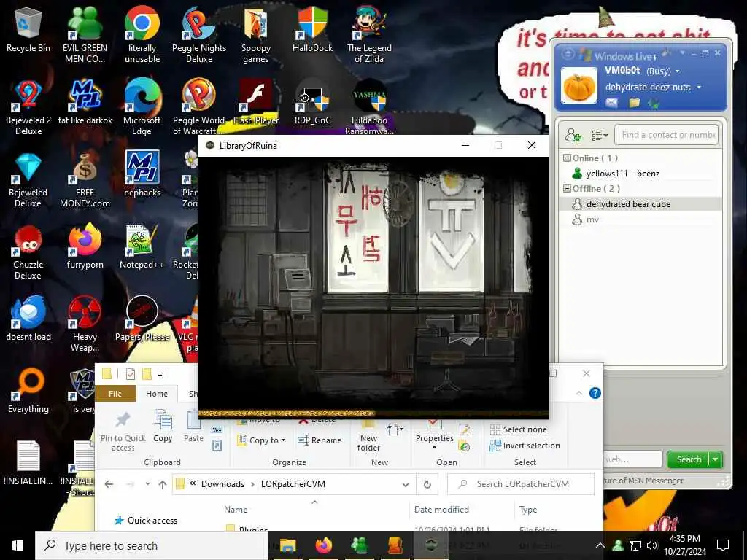Select the Flash Player desktop shortcut
This screenshot has width=747, height=560.
click(x=256, y=102)
